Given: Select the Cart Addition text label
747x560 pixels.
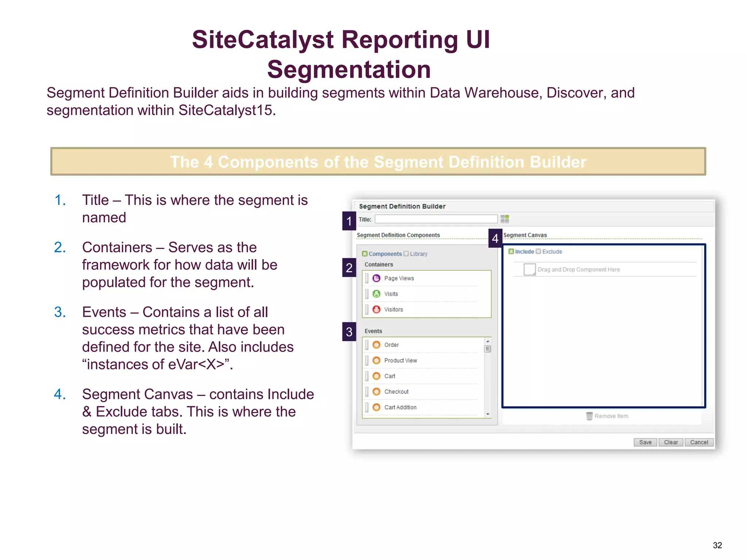Looking at the screenshot, I should coord(400,407).
